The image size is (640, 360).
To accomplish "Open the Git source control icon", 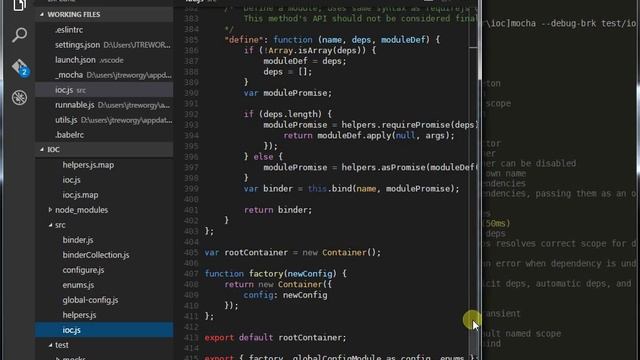I will [x=19, y=67].
